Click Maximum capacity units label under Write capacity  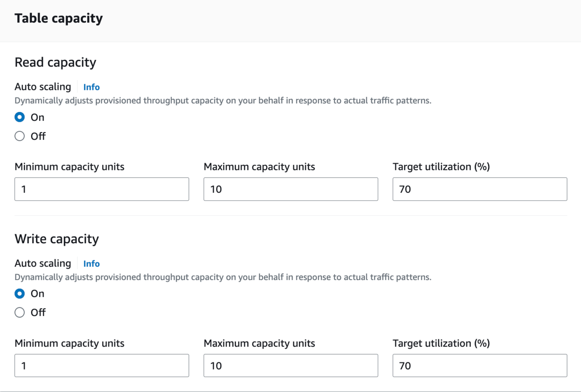(x=259, y=343)
